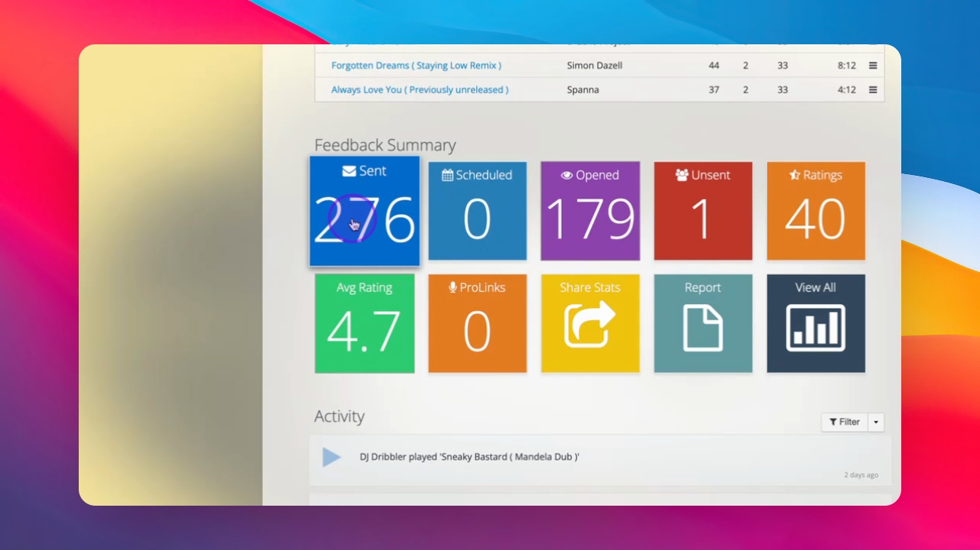
Task: Click the 2 value in Always Love You row
Action: tap(745, 90)
